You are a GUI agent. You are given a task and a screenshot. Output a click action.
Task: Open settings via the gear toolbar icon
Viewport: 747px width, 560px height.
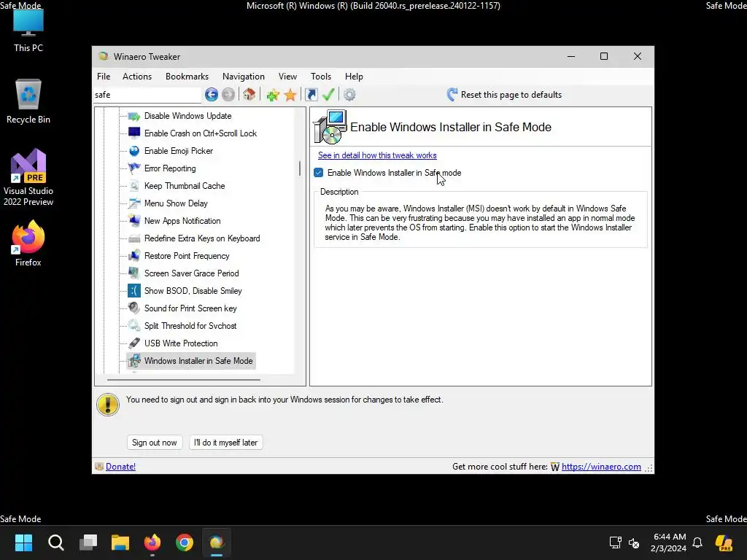click(349, 95)
